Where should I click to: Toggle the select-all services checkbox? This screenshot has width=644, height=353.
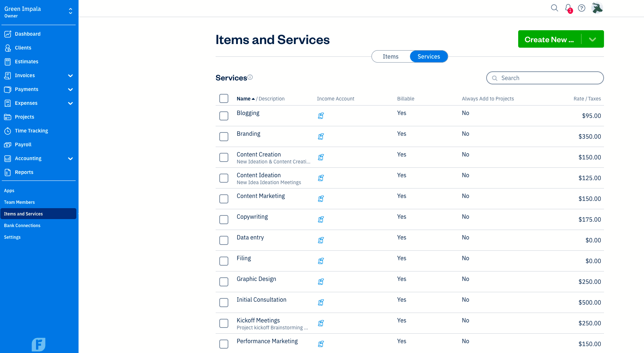coord(224,99)
